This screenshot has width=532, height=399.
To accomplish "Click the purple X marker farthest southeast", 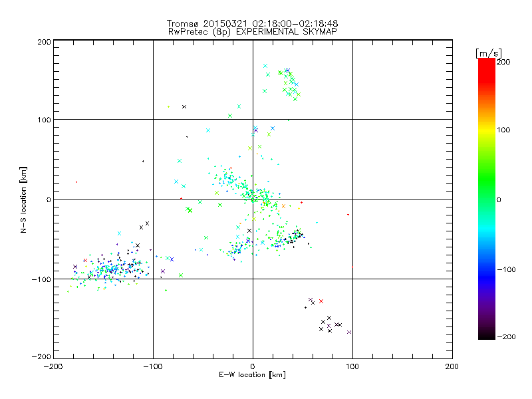I will [349, 332].
